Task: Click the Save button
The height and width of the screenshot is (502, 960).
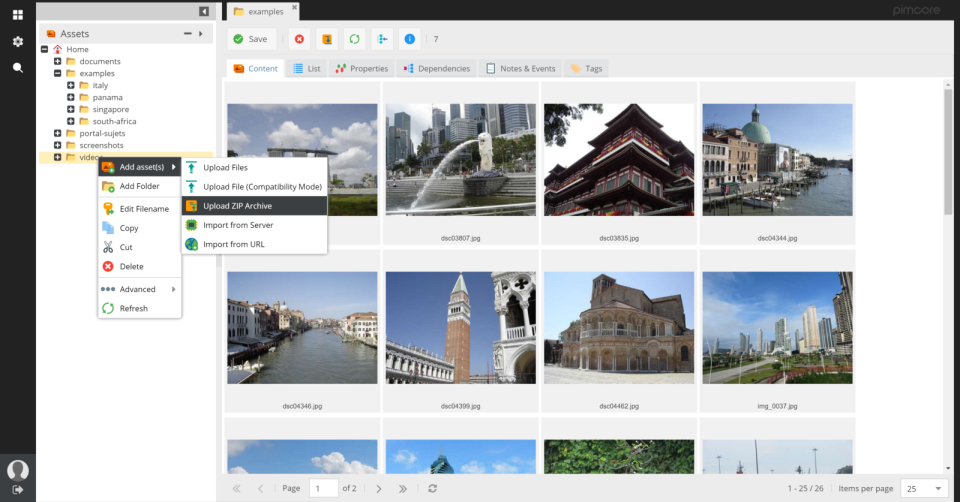Action: click(x=250, y=39)
